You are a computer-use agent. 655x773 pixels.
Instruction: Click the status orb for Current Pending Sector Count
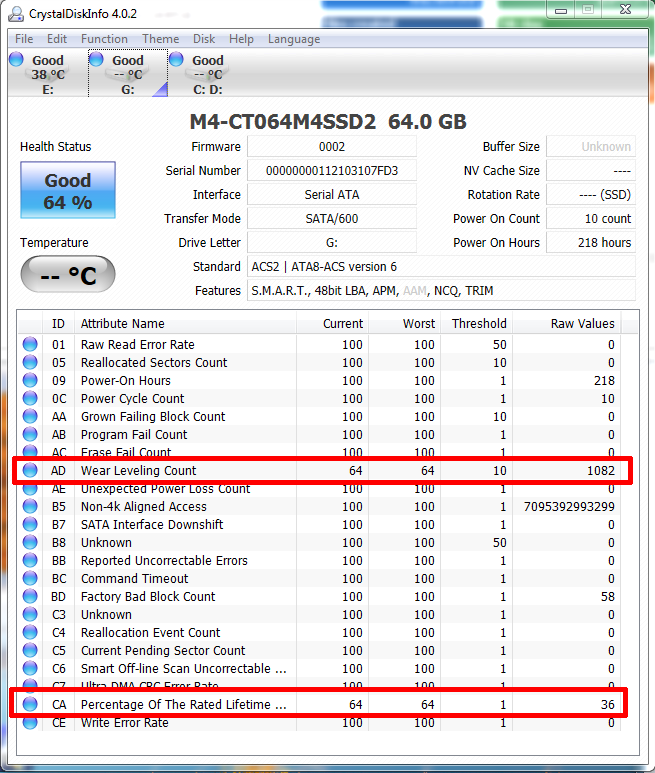pos(30,650)
